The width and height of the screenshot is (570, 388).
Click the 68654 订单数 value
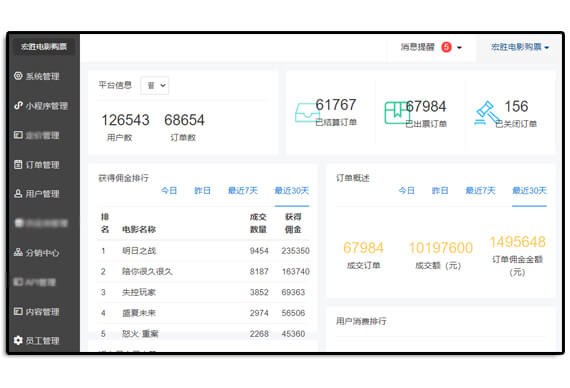[x=185, y=120]
